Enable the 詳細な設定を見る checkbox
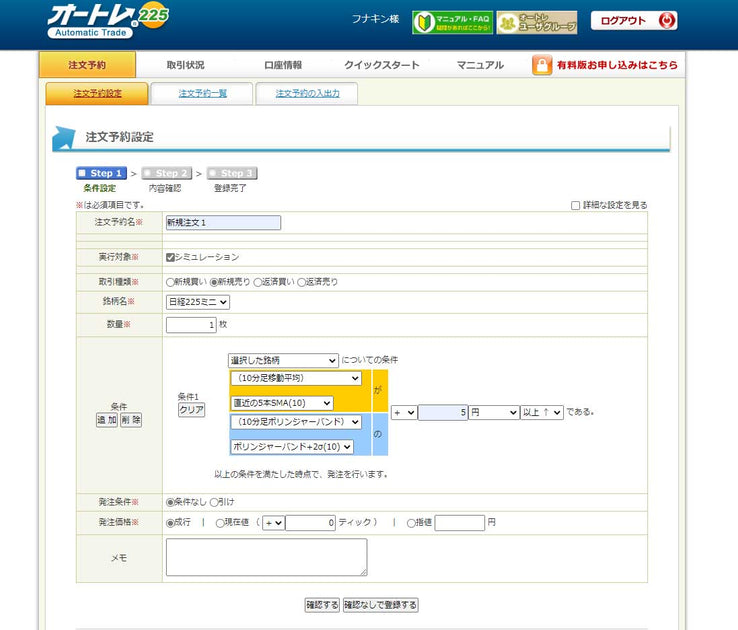 [x=575, y=205]
